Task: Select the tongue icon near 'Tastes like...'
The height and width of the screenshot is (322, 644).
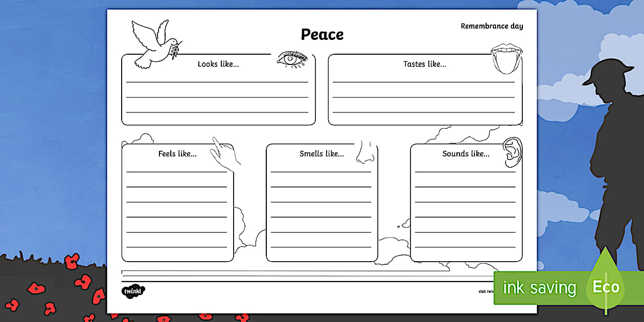Action: [x=507, y=60]
